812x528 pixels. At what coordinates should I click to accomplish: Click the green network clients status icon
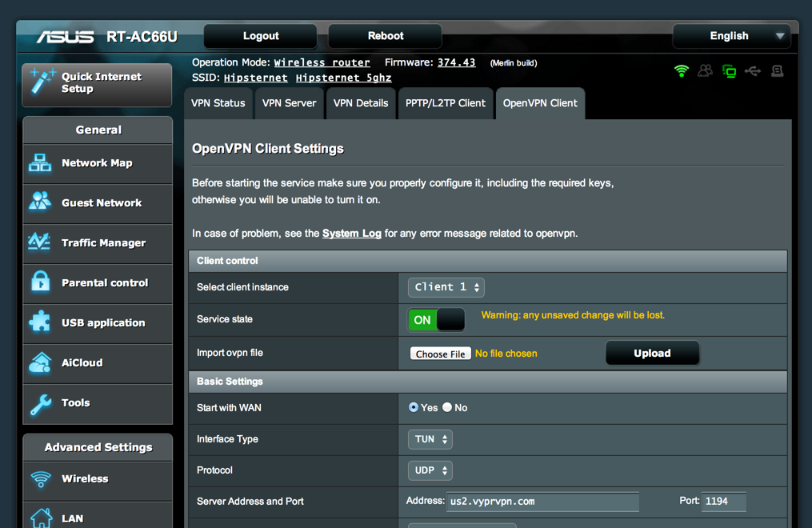pos(729,71)
